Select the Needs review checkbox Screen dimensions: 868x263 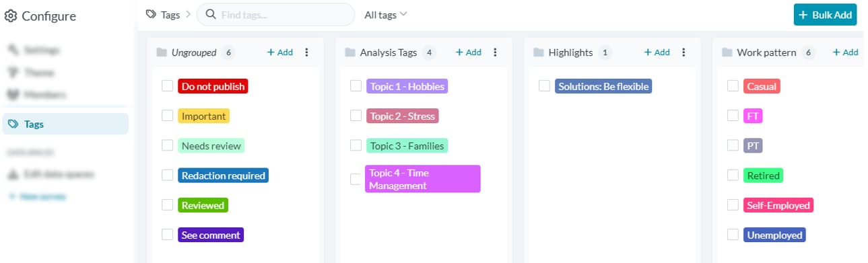point(167,145)
